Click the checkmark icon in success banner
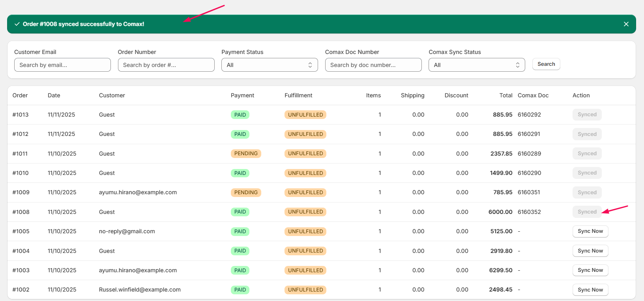This screenshot has height=301, width=644. pos(17,24)
